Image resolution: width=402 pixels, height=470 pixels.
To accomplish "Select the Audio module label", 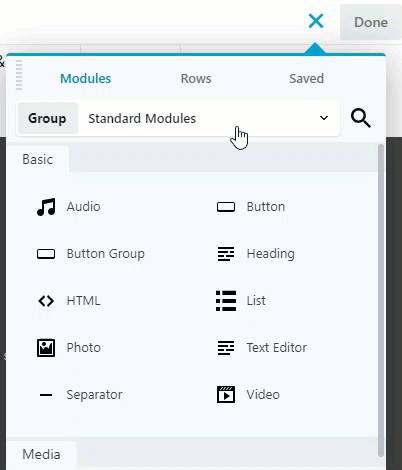I will 83,207.
